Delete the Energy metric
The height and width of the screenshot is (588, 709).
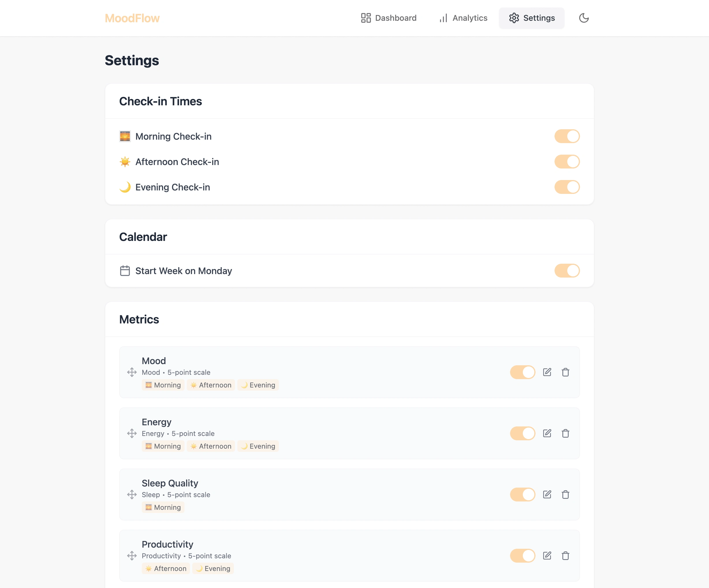[566, 433]
